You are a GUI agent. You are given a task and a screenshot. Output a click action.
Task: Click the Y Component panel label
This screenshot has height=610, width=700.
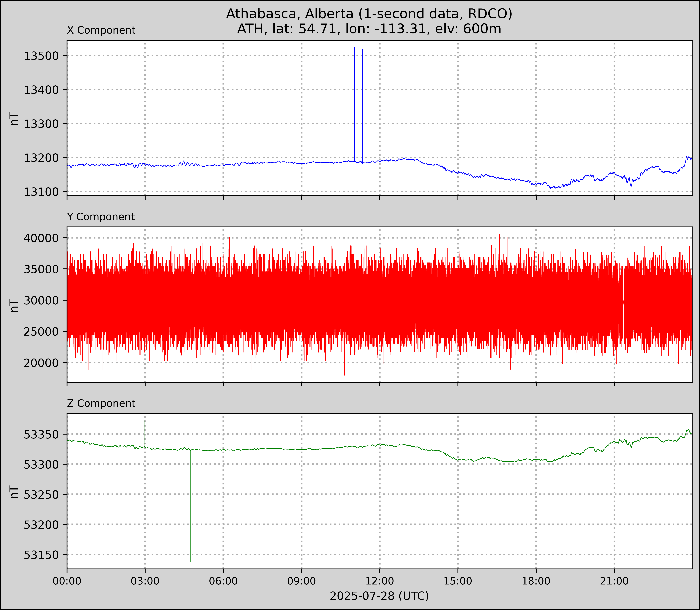pos(101,217)
